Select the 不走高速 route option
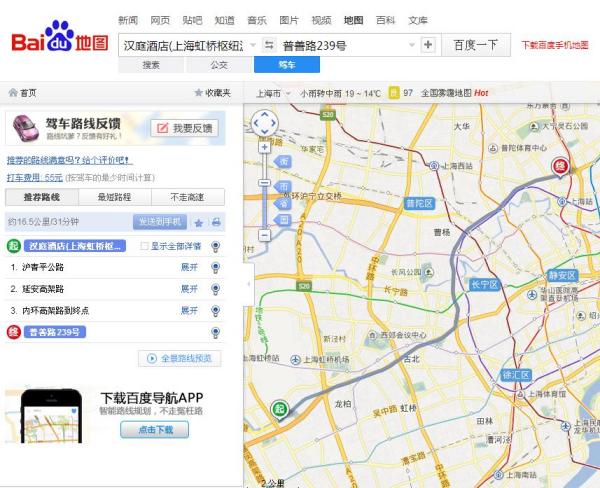This screenshot has width=600, height=488. pos(186,197)
